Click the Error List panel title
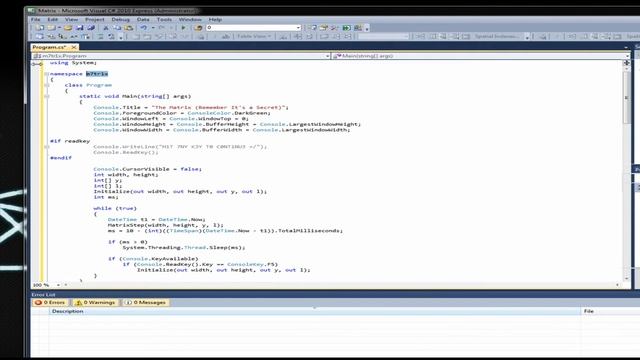 pos(43,294)
